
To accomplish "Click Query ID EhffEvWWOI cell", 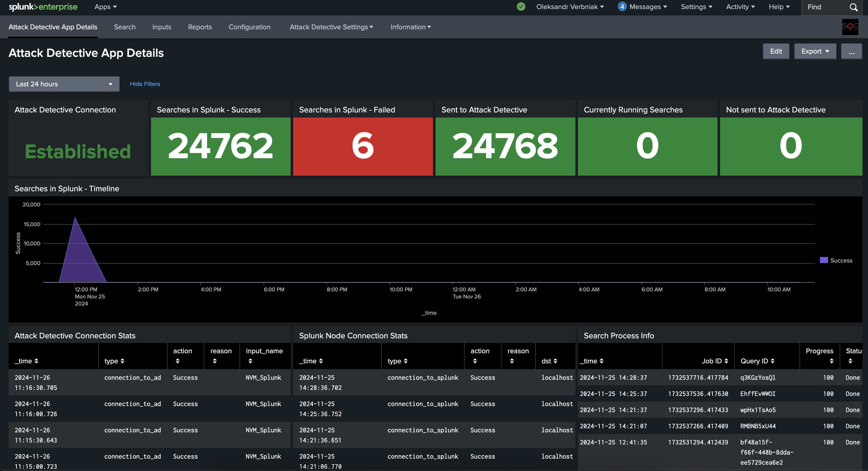I will [x=757, y=394].
